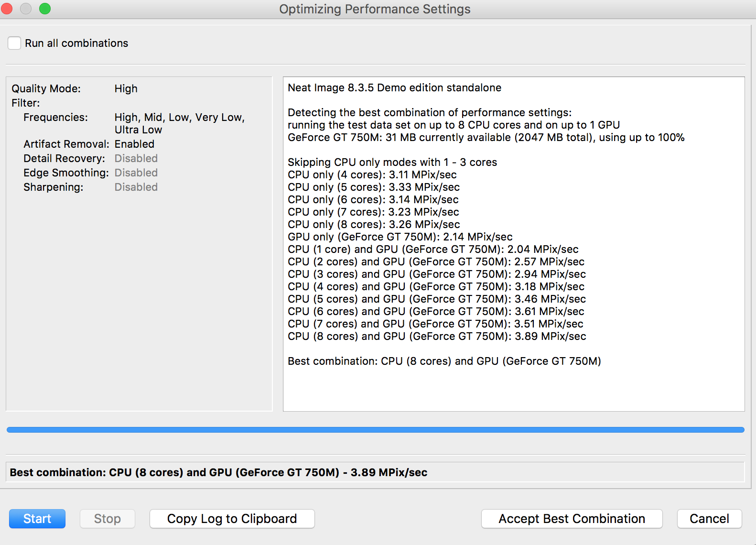756x545 pixels.
Task: Click the 'Sharpening:' label
Action: [x=54, y=187]
